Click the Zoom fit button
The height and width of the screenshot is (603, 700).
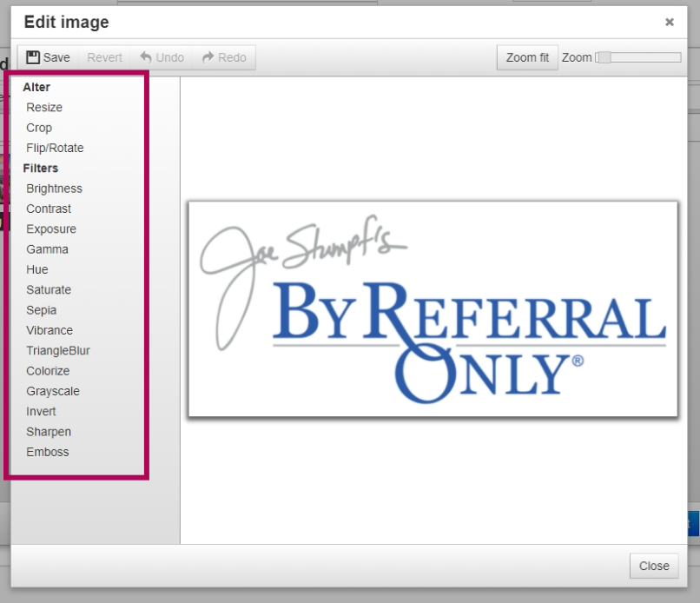(x=527, y=57)
